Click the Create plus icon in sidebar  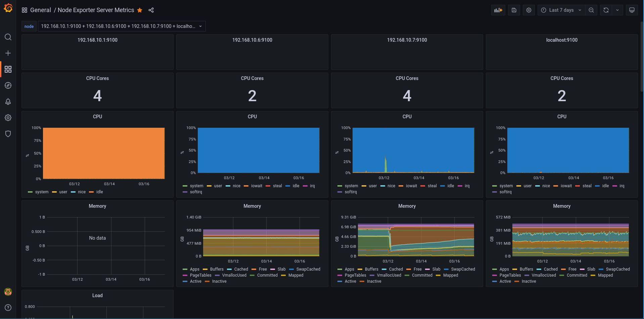coord(8,53)
